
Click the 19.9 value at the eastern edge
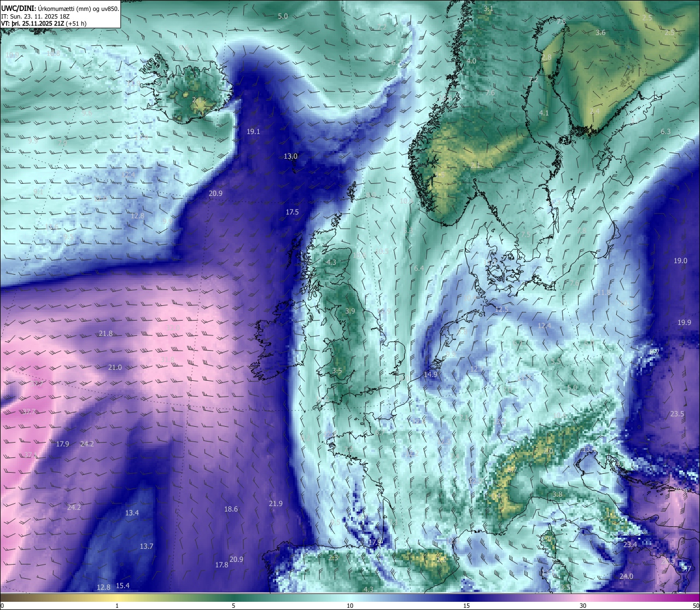pyautogui.click(x=684, y=323)
